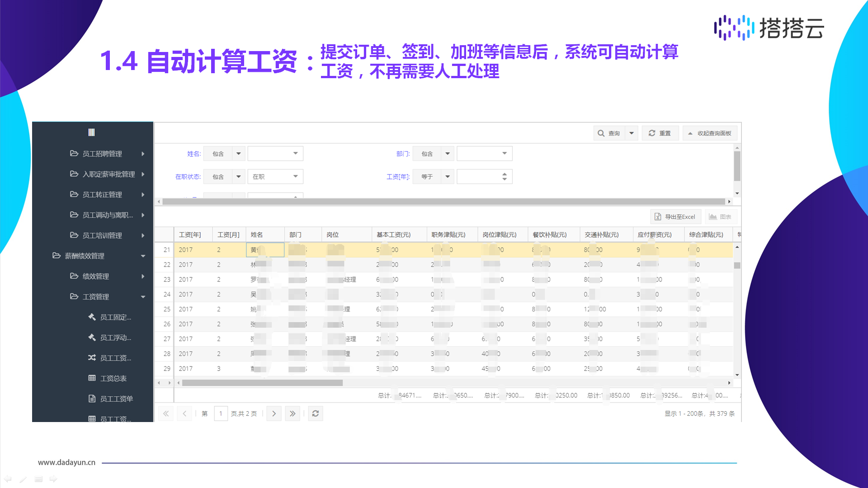The width and height of the screenshot is (868, 488).
Task: Open the 在职 status dropdown
Action: click(275, 177)
